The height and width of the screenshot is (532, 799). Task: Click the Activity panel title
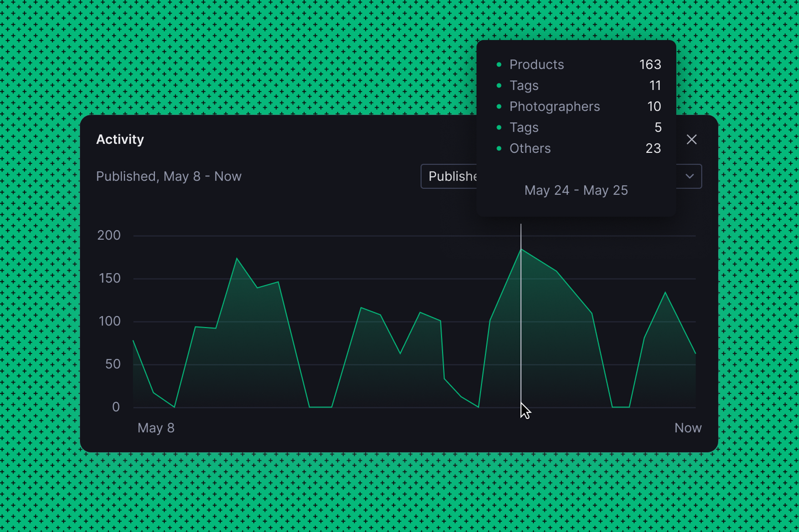(120, 139)
